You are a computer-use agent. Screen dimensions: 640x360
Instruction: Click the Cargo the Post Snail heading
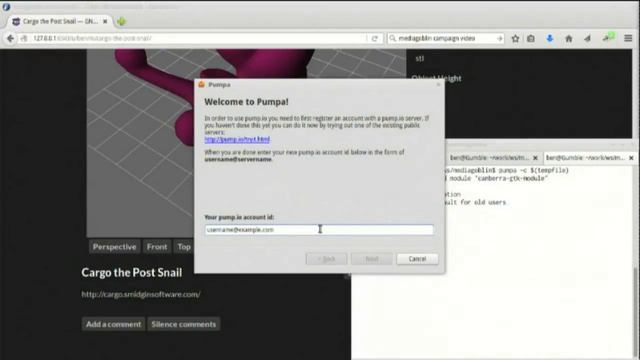click(x=131, y=273)
